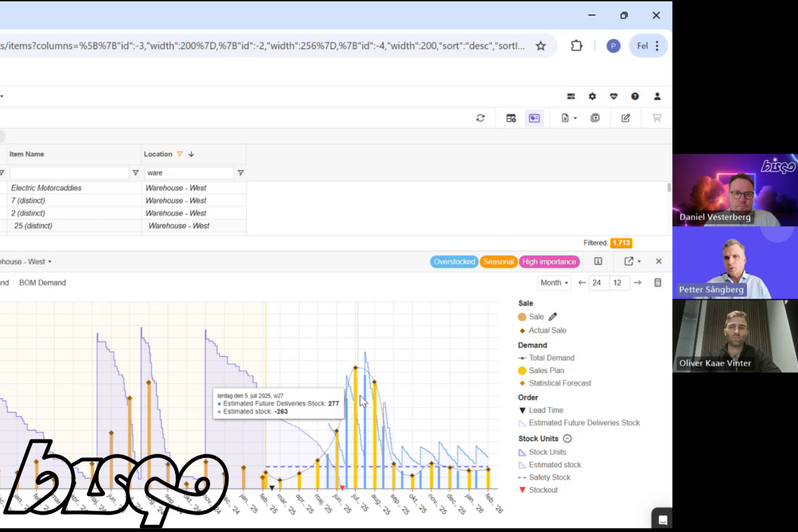Click the pencil icon next to Sale

[553, 317]
